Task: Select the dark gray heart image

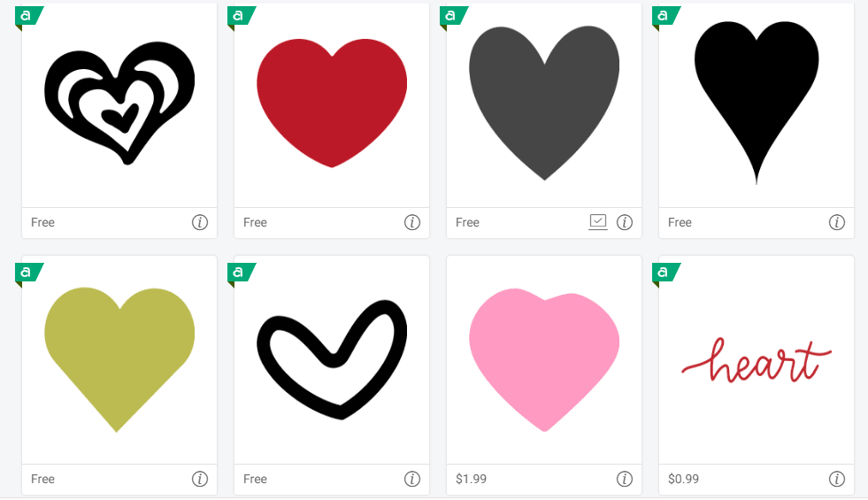Action: point(544,103)
